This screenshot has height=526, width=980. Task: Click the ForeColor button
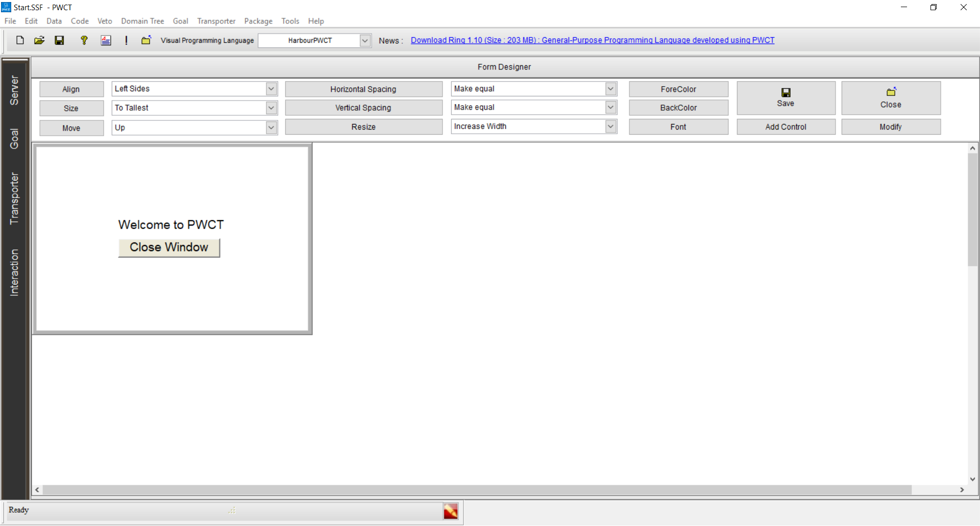click(678, 89)
